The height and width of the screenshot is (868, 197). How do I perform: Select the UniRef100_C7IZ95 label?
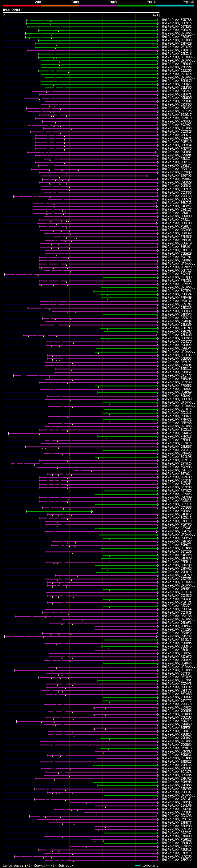pyautogui.click(x=176, y=629)
